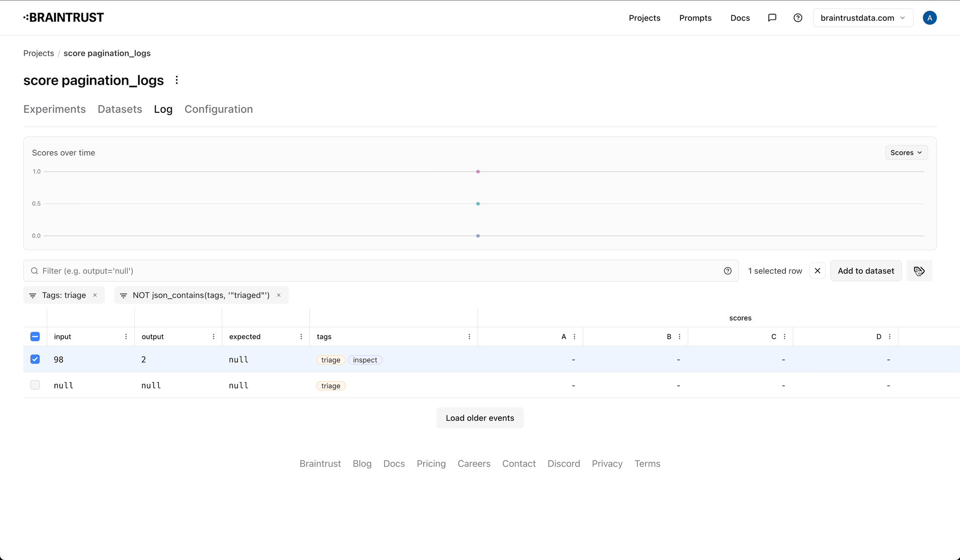The width and height of the screenshot is (960, 560).
Task: Open the project options three-dot menu
Action: tap(177, 80)
